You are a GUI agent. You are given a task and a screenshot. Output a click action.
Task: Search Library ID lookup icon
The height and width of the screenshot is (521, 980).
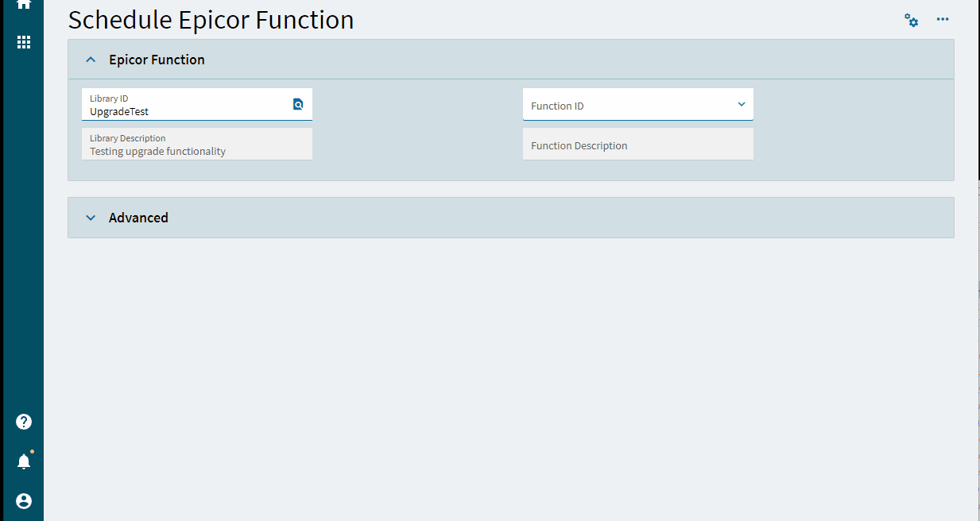[x=298, y=104]
